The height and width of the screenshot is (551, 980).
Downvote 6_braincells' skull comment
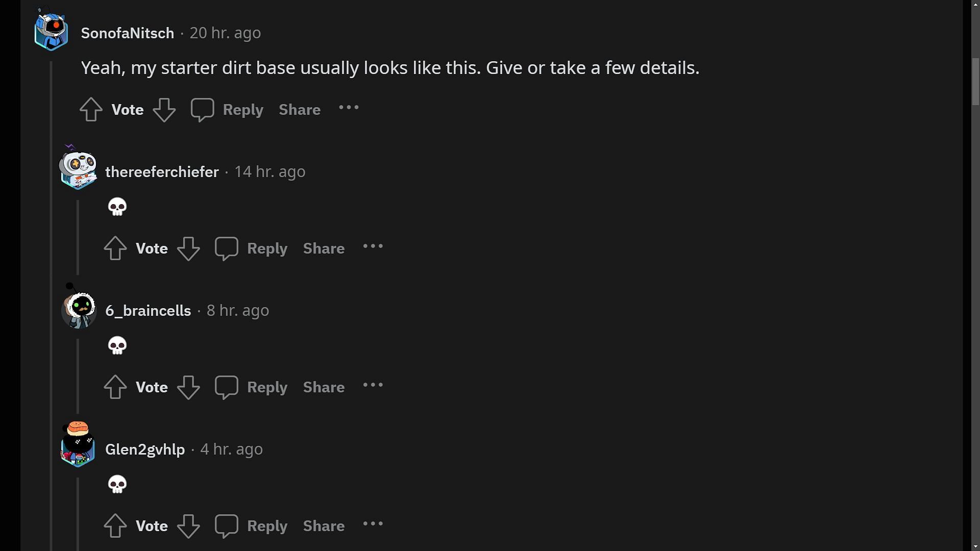pyautogui.click(x=188, y=387)
